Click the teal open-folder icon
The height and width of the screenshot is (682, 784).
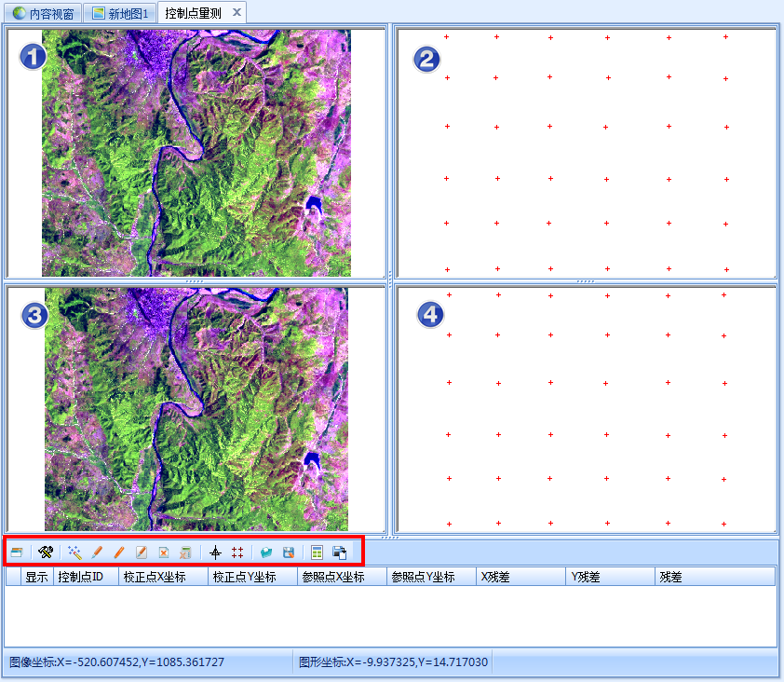pyautogui.click(x=266, y=552)
